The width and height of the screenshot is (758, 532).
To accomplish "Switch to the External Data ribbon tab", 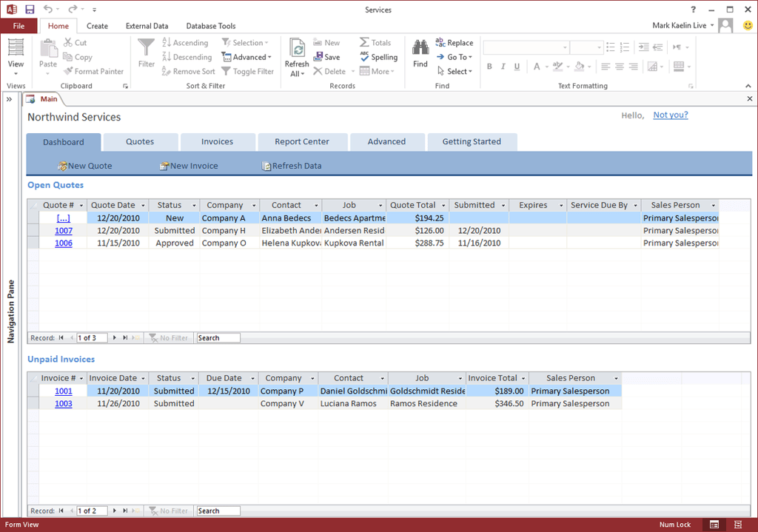I will coord(147,26).
